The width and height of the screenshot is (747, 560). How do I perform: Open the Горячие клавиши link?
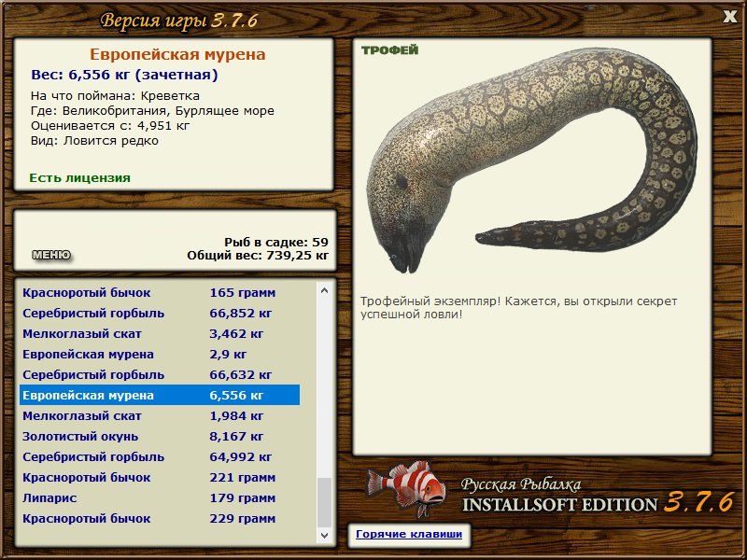[409, 534]
